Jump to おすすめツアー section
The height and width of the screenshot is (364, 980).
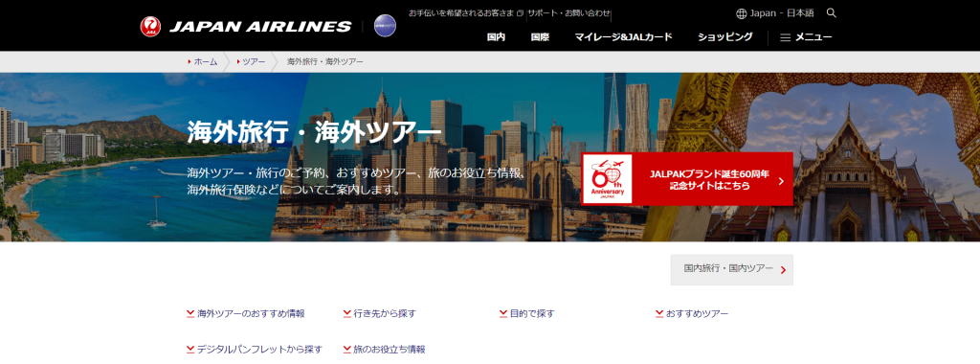692,313
